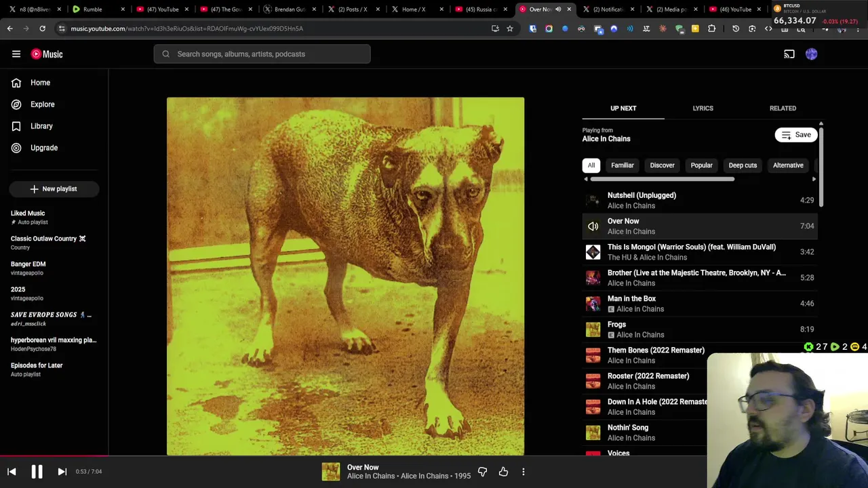Screen dimensions: 868x488
Task: Click the install app icon in address bar
Action: pyautogui.click(x=495, y=28)
